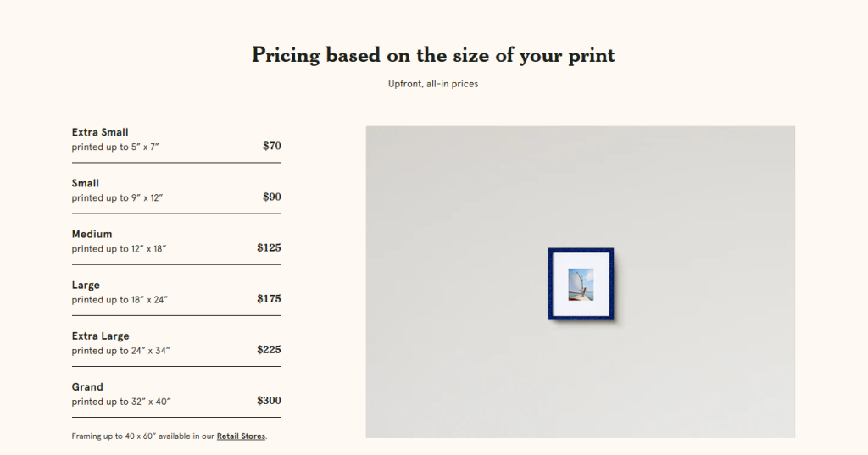The height and width of the screenshot is (455, 868).
Task: Click the "printed up to 32" x 40"" text
Action: click(121, 402)
